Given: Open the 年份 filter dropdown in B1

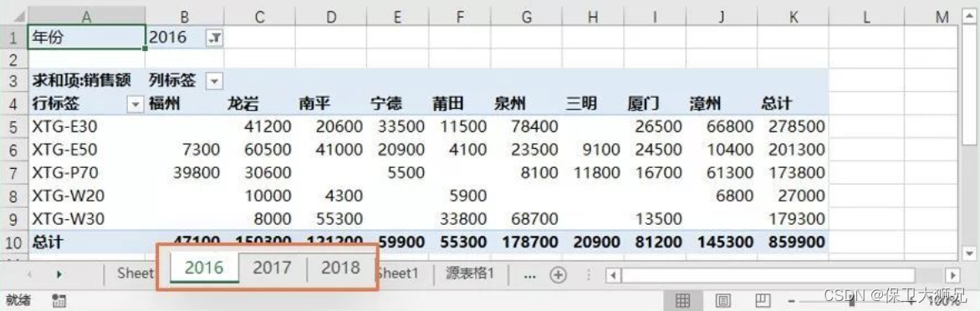Looking at the screenshot, I should 214,38.
